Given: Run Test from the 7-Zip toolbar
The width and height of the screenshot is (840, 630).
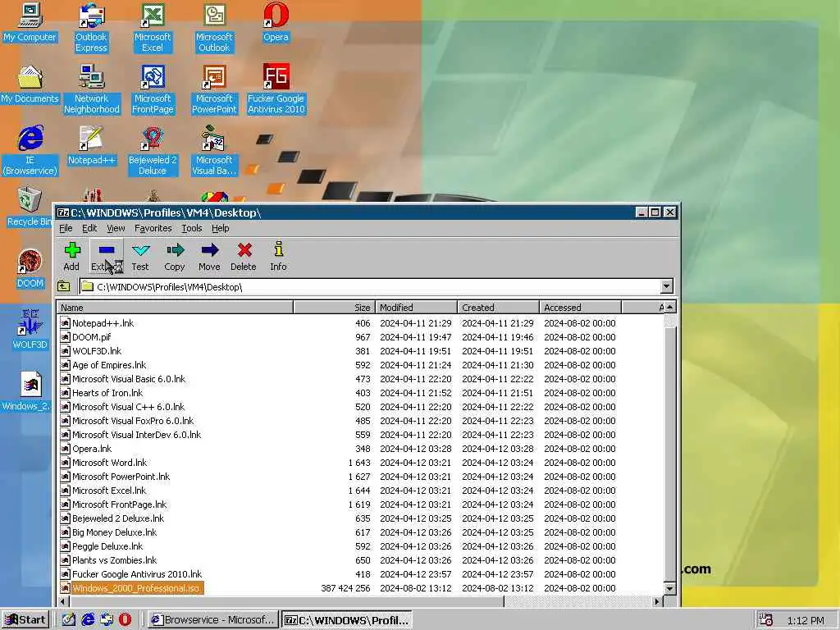Looking at the screenshot, I should (x=140, y=257).
